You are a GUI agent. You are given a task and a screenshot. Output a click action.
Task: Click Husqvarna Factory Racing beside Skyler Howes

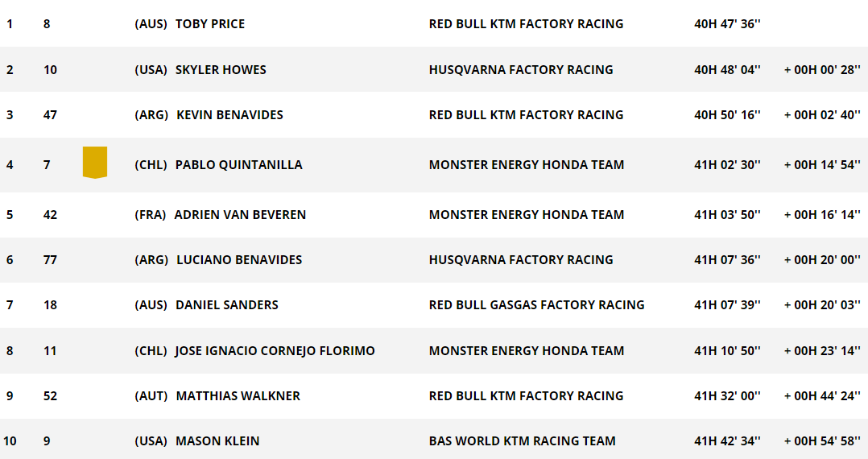(x=521, y=70)
